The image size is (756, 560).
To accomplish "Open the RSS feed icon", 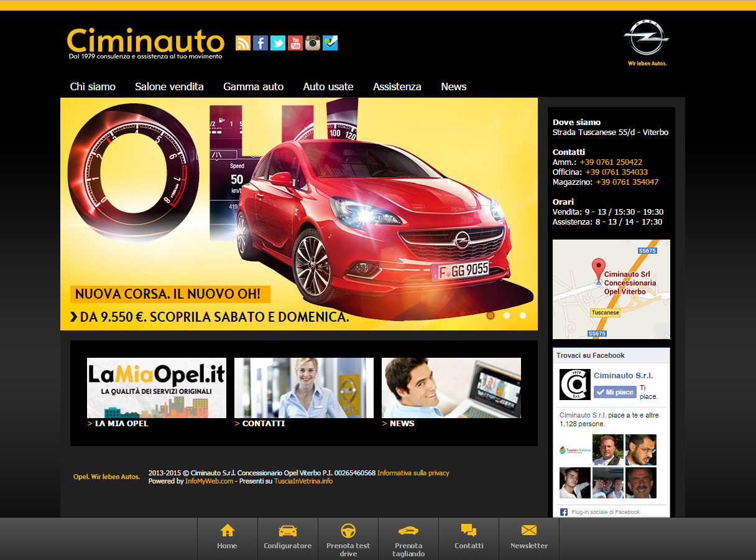I will coord(243,43).
